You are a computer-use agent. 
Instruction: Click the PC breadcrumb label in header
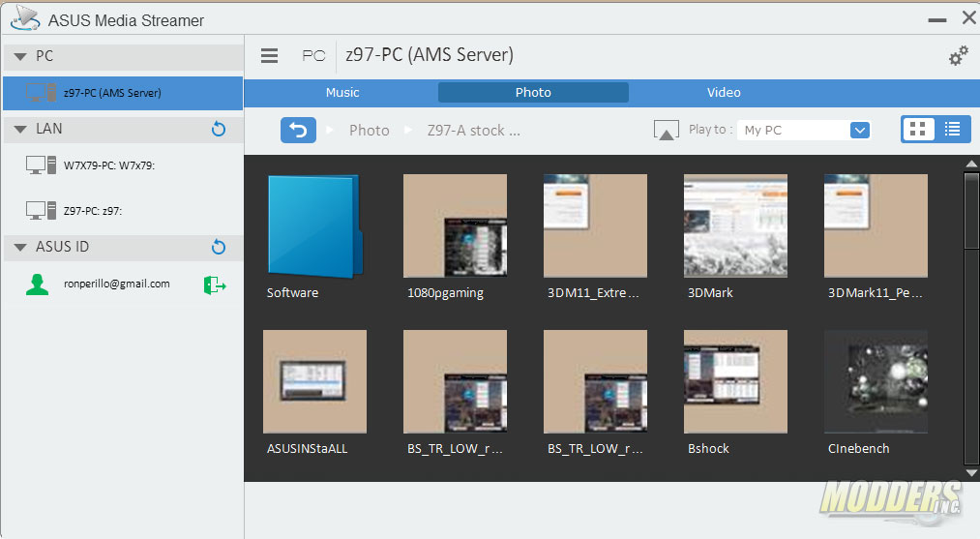313,56
